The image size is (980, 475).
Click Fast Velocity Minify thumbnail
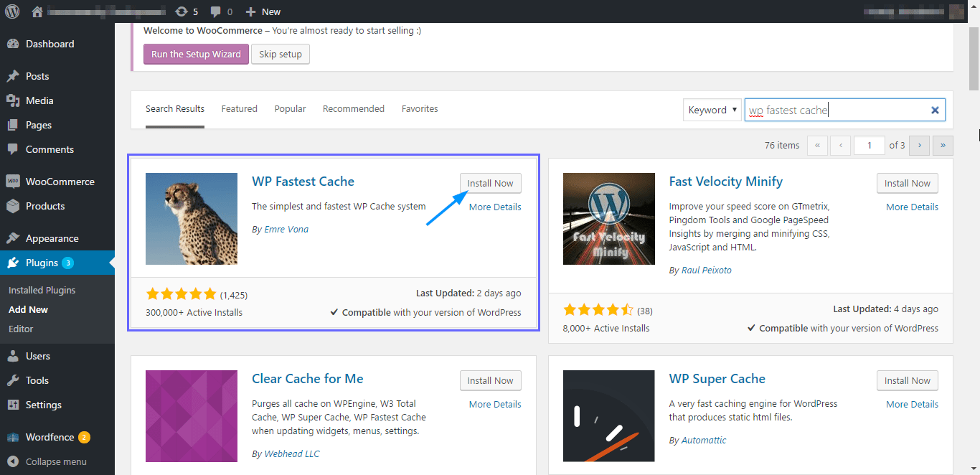point(609,219)
